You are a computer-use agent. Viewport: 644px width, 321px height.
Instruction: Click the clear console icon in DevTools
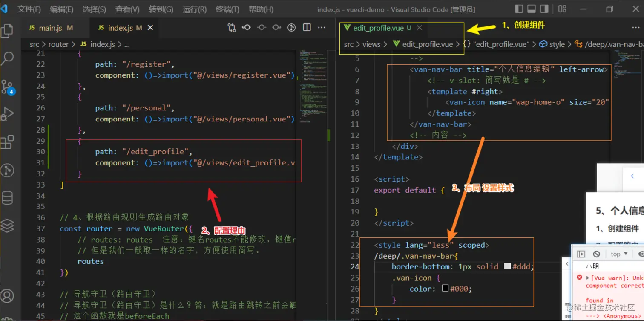click(x=596, y=254)
